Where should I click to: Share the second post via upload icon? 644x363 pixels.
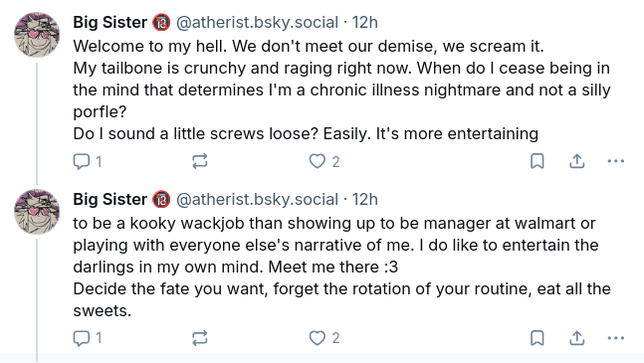(x=576, y=338)
